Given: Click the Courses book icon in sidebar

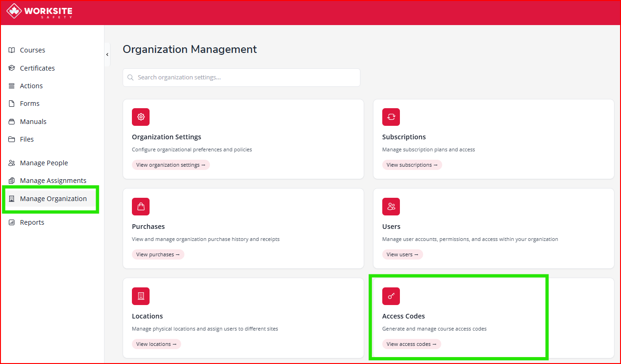Looking at the screenshot, I should click(x=12, y=50).
